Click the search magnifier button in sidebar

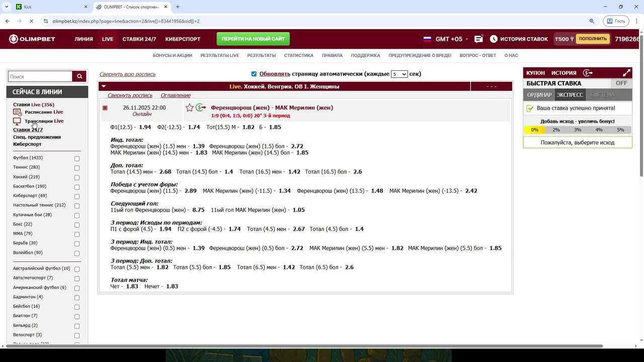point(79,76)
